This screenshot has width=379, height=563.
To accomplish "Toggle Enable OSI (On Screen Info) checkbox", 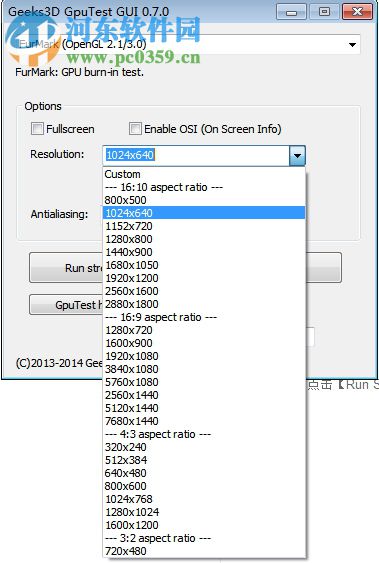I will tap(135, 129).
